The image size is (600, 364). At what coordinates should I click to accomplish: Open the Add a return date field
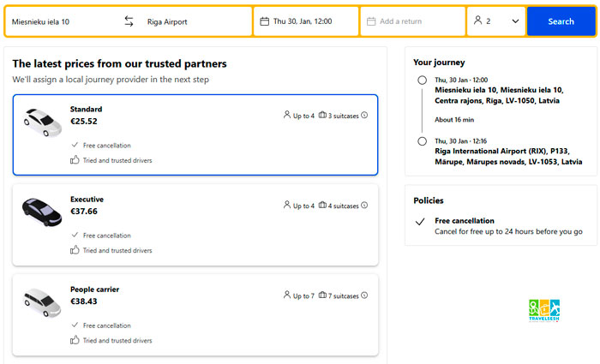pyautogui.click(x=413, y=21)
